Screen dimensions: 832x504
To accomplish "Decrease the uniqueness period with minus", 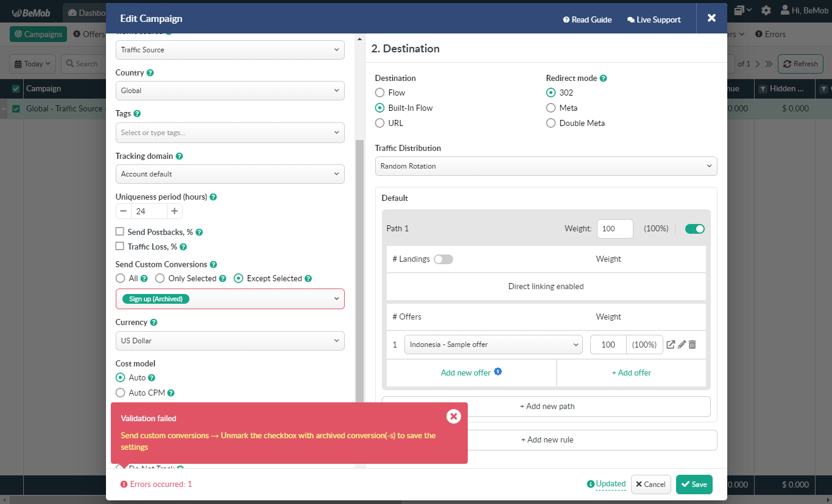I will tap(124, 211).
